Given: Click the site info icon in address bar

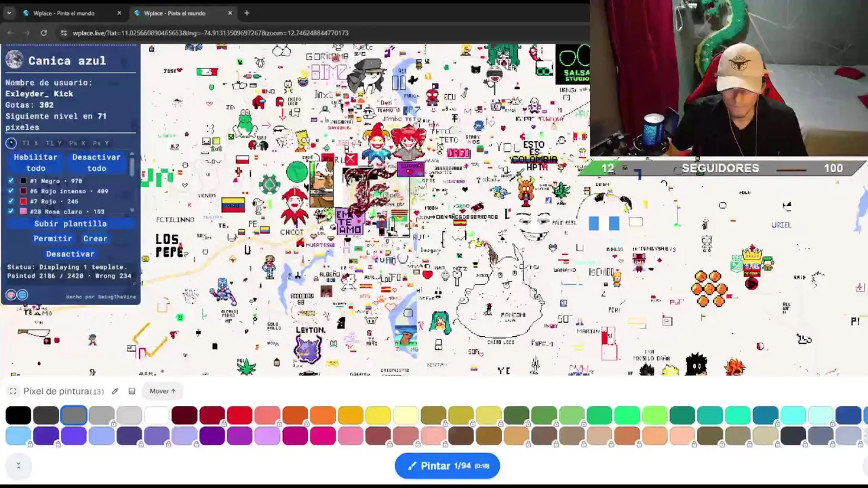Looking at the screenshot, I should tap(63, 33).
